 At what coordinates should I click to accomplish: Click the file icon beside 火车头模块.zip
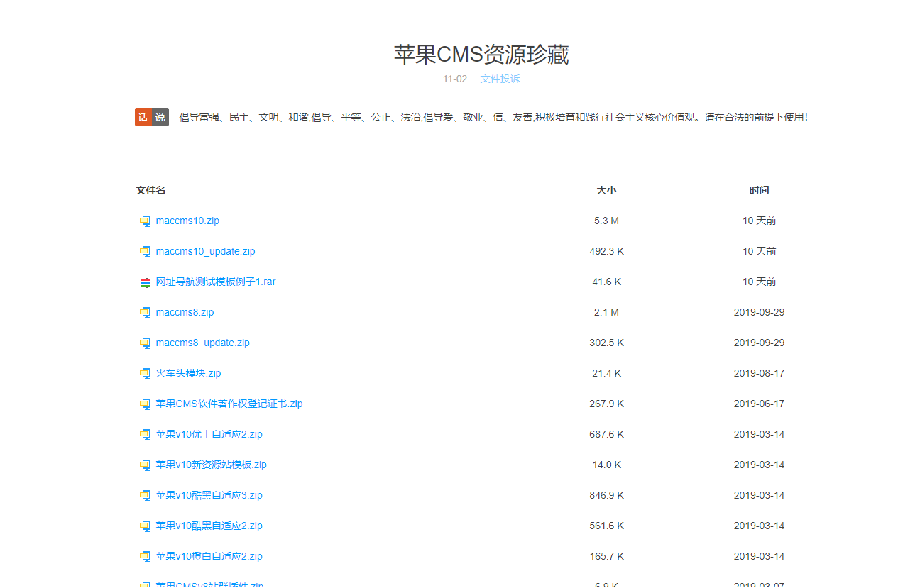point(145,373)
